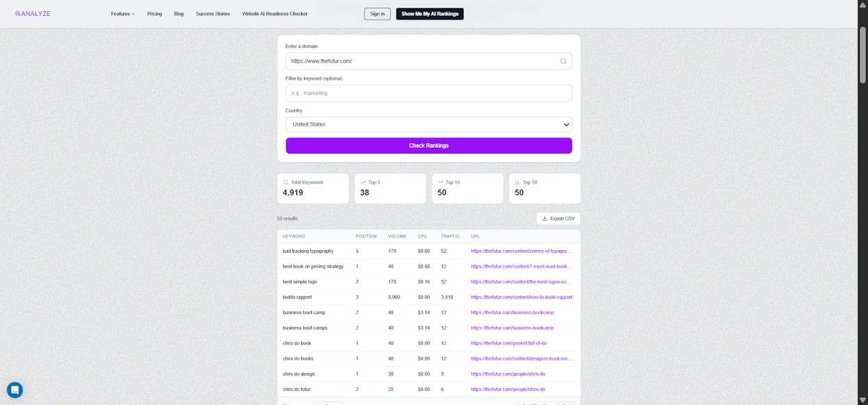
Task: Open people/chris-do link in chris do futur row
Action: pos(508,389)
